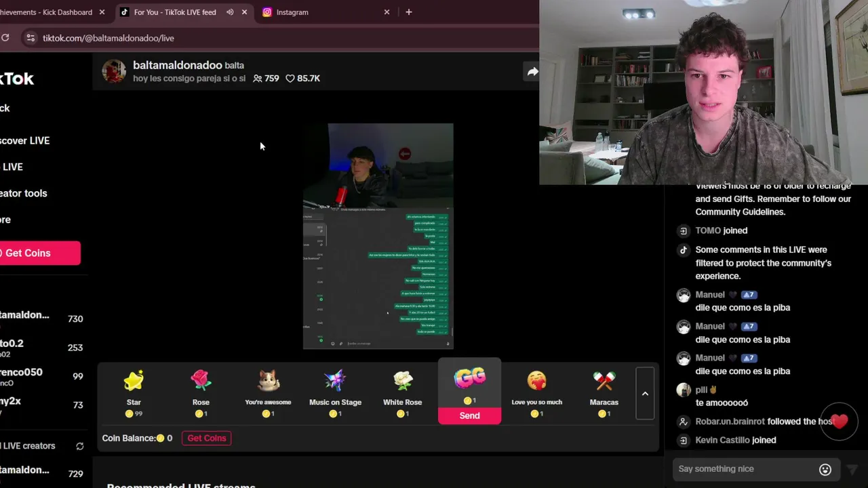
Task: Click the viewer count 759
Action: click(266, 79)
